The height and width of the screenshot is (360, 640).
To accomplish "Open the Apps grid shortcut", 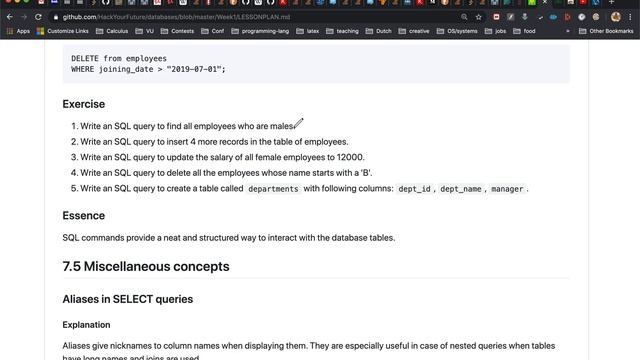I will 18,31.
